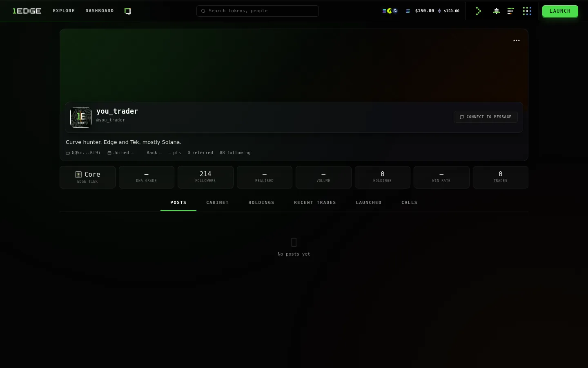Click the Launch button
This screenshot has height=368, width=588.
(x=560, y=11)
